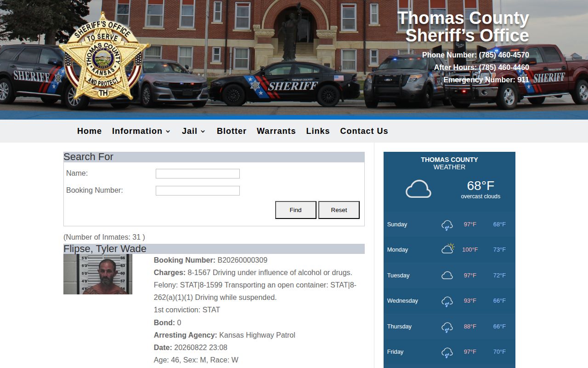Click the overcast clouds description
This screenshot has height=368, width=588.
(481, 196)
